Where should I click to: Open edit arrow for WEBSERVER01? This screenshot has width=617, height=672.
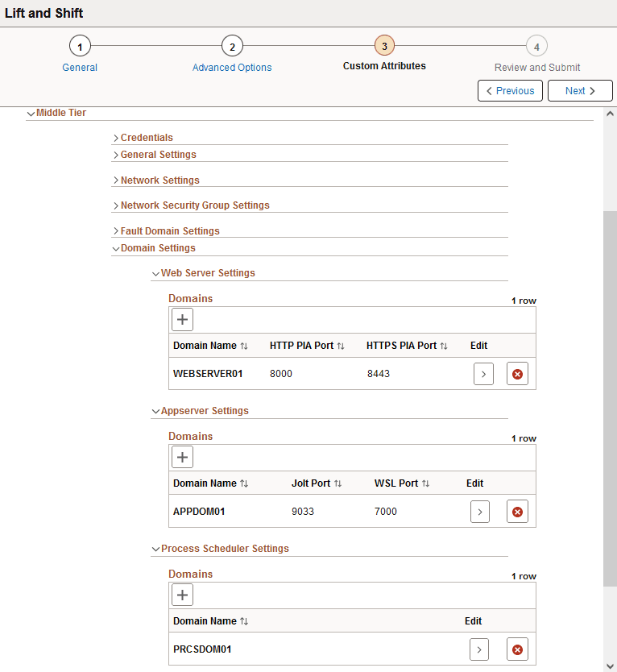483,374
